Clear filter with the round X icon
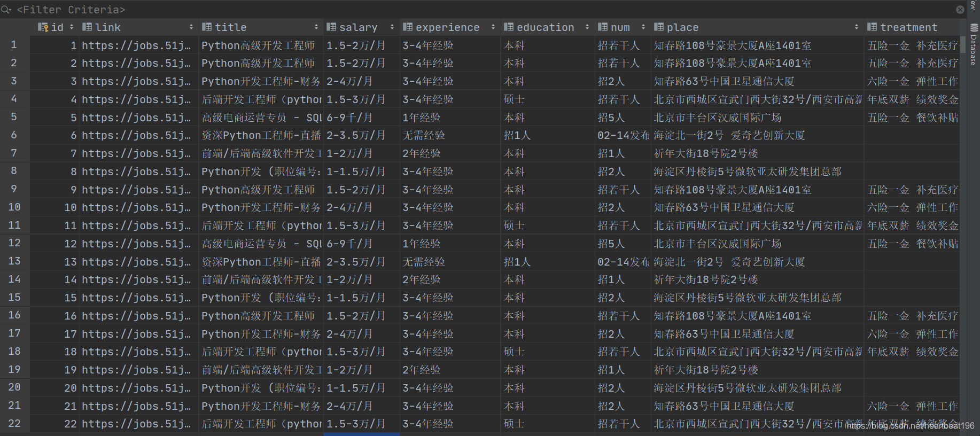The height and width of the screenshot is (436, 980). pos(960,10)
